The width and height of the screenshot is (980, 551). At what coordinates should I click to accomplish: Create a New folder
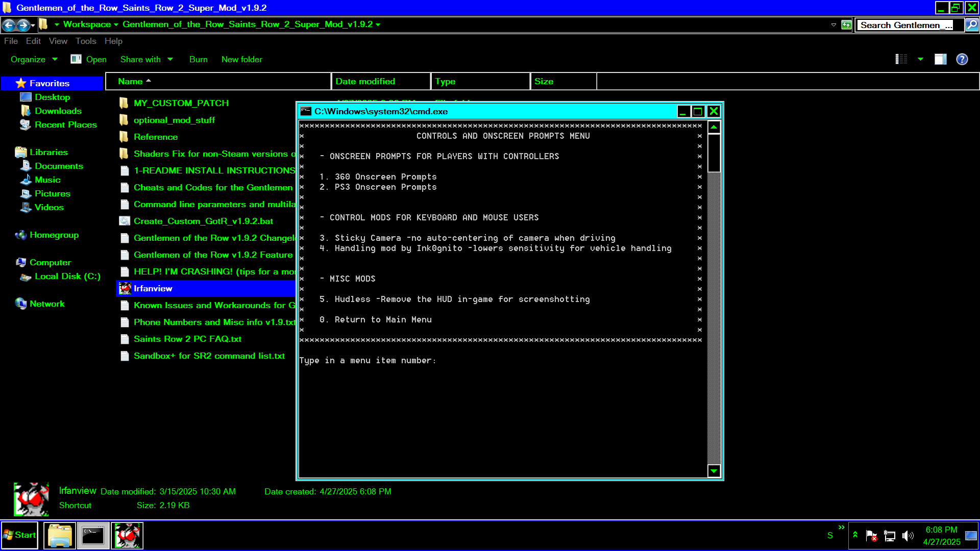pyautogui.click(x=242, y=60)
